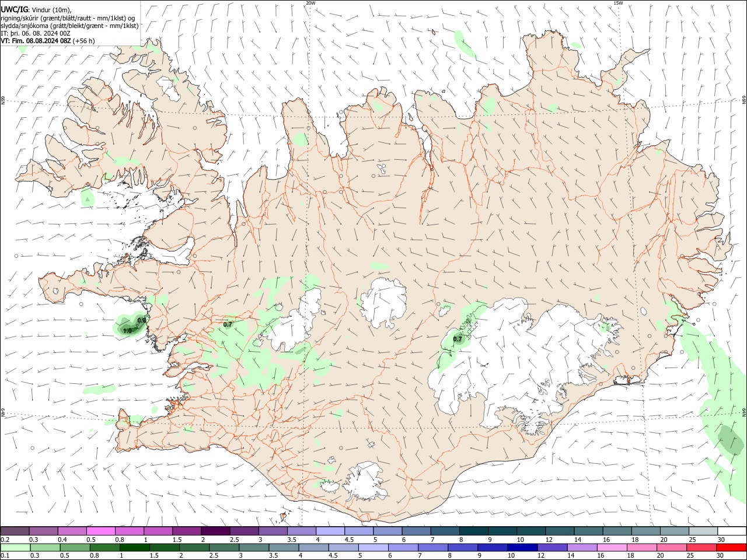Pick the darkest green swatch starting at 1 in rain row
Viewport: 747px width, 560px height.
135,548
